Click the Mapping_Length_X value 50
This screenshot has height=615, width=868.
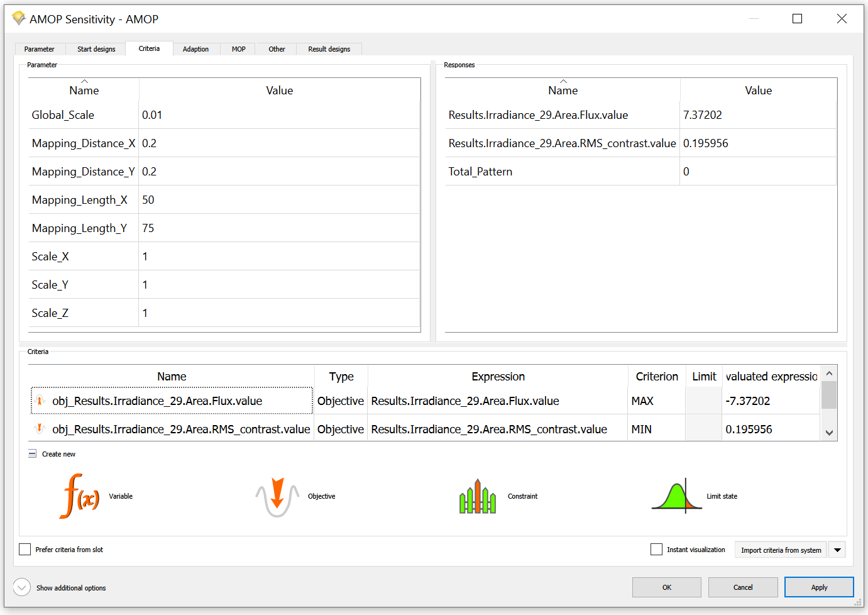click(148, 200)
